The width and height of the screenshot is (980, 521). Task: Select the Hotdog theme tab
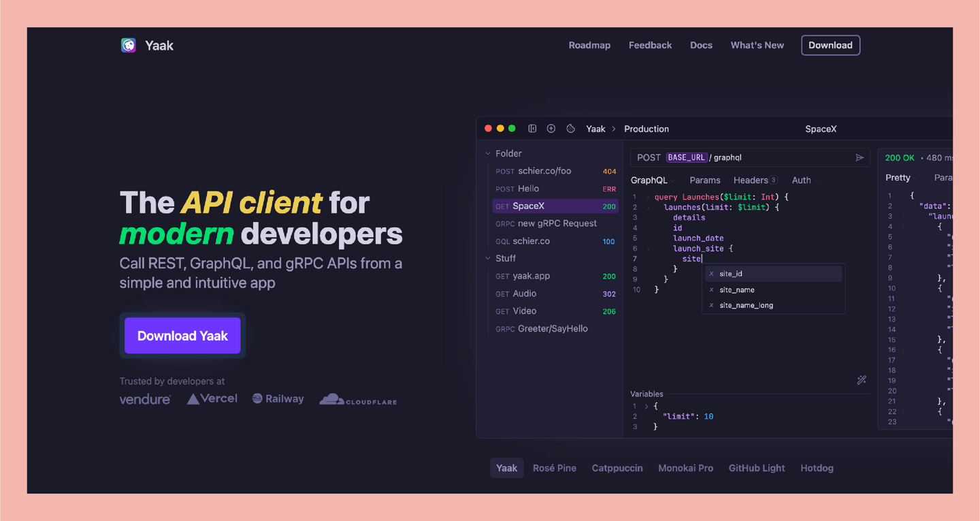tap(817, 468)
